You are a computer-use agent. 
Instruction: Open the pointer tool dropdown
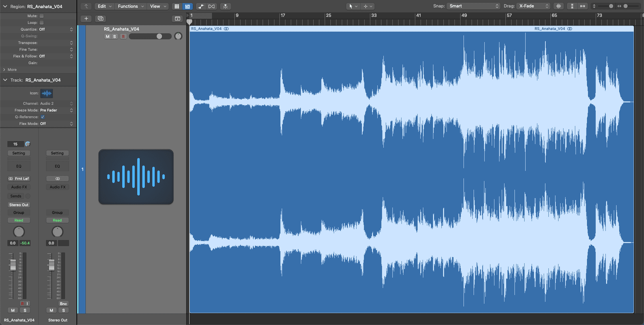tap(353, 6)
